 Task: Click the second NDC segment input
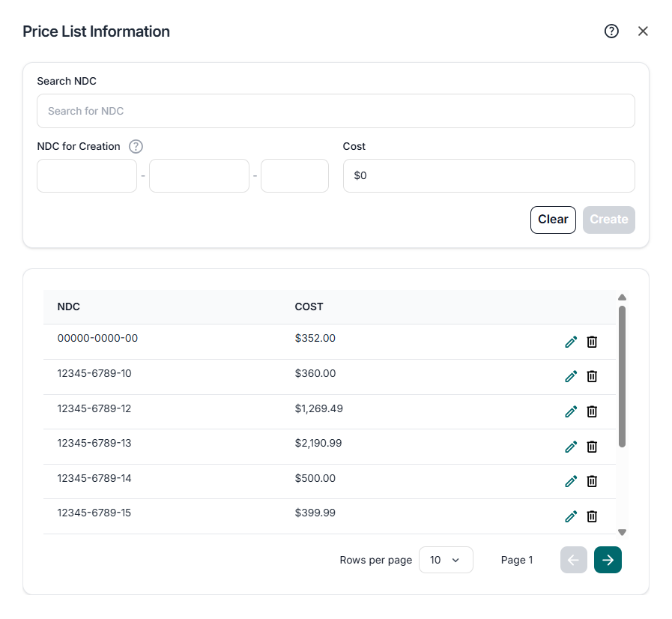pyautogui.click(x=199, y=175)
